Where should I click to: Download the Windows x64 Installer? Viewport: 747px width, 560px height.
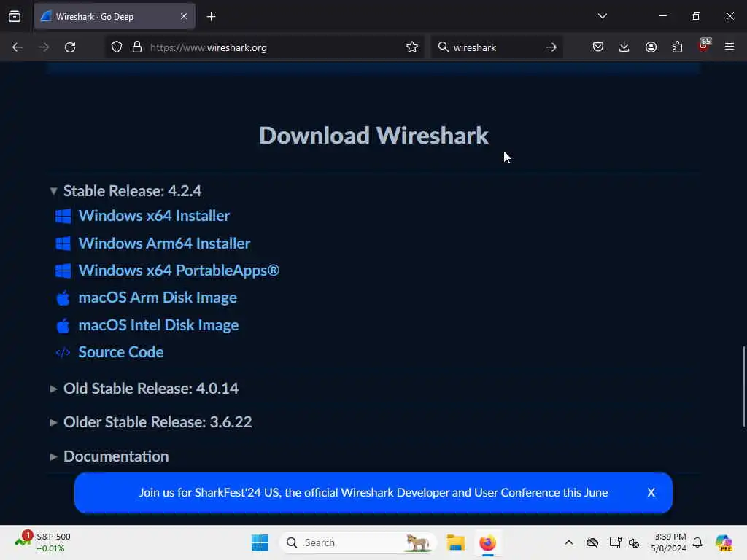154,216
